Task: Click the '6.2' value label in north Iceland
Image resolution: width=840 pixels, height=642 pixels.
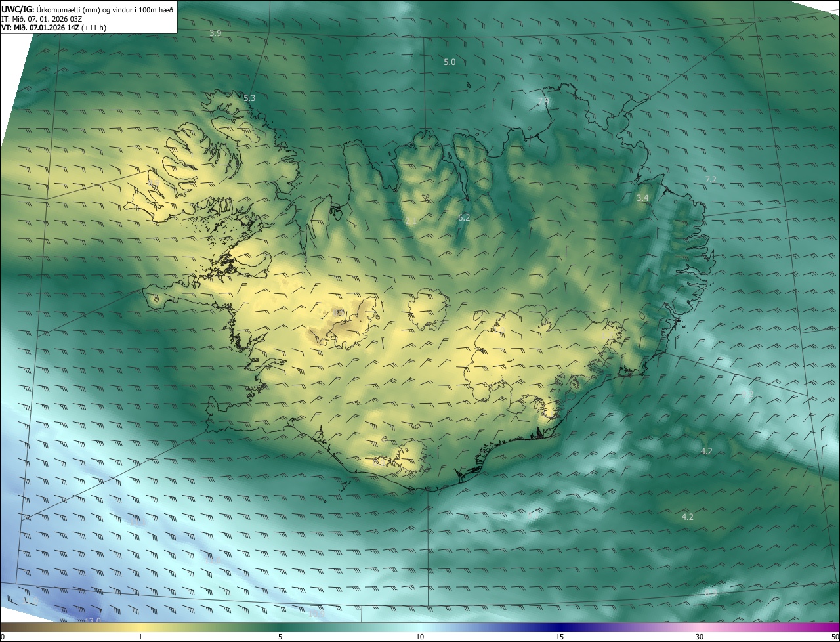Action: point(464,217)
